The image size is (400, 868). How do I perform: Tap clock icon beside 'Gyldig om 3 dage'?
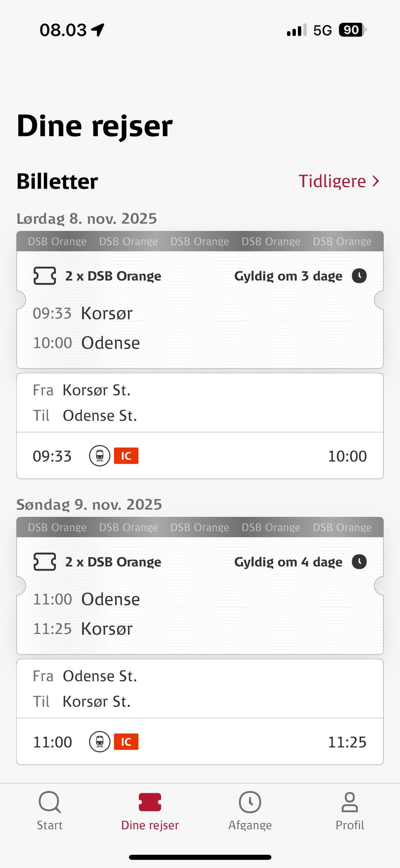coord(359,276)
